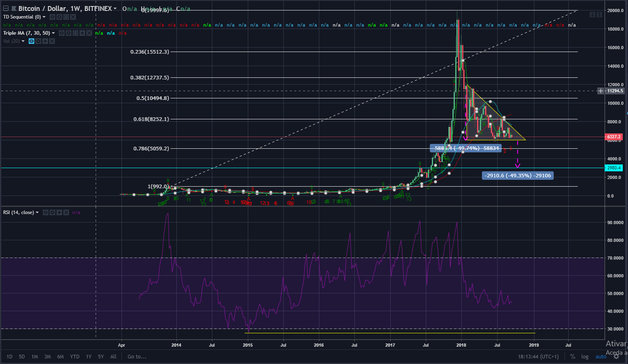This screenshot has width=628, height=364.
Task: Click the 11294.5 crosshair price label
Action: click(615, 91)
